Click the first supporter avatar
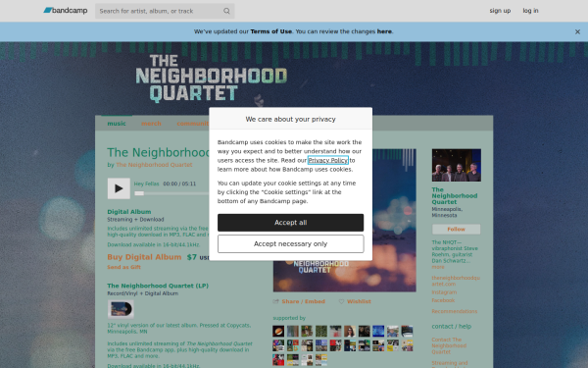 coord(278,332)
